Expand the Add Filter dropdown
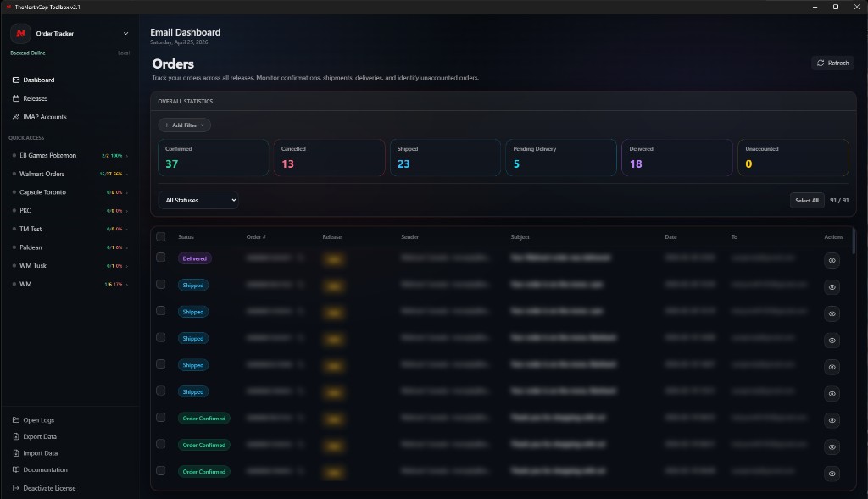The image size is (868, 499). coord(184,125)
